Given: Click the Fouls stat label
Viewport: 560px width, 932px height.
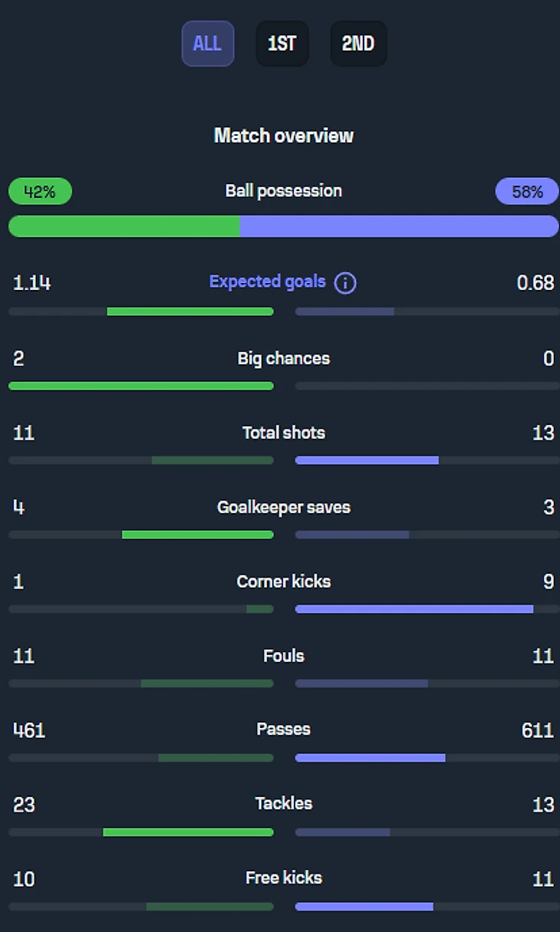Looking at the screenshot, I should point(284,656).
